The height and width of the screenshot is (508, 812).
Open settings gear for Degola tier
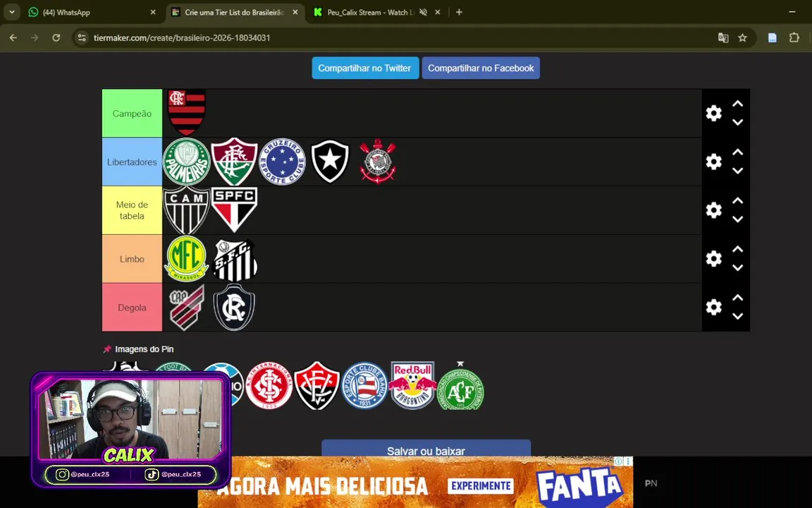tap(713, 307)
